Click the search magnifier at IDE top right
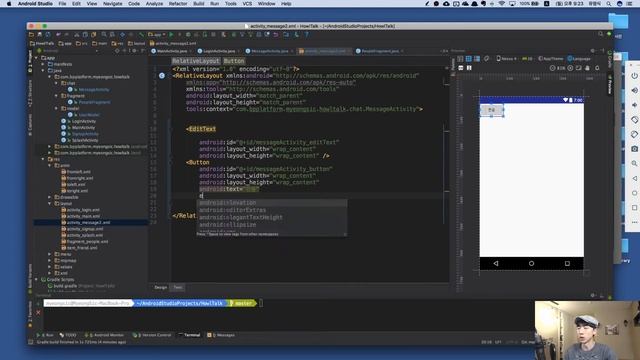Image resolution: width=640 pixels, height=360 pixels. coord(600,34)
